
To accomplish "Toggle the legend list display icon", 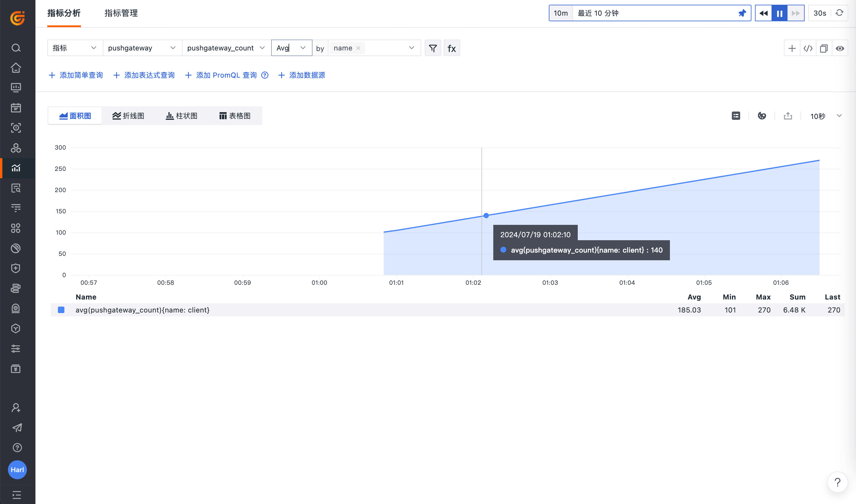I will tap(736, 116).
